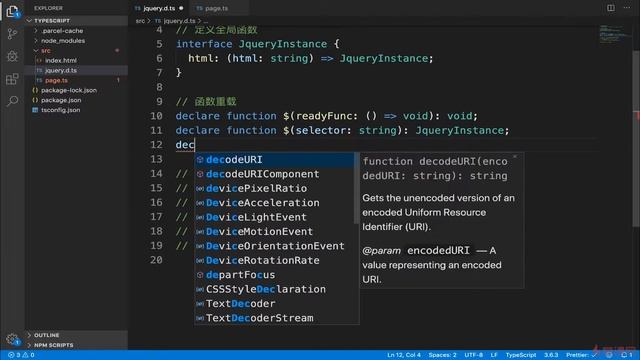Open the errors and warnings panel

[21, 355]
